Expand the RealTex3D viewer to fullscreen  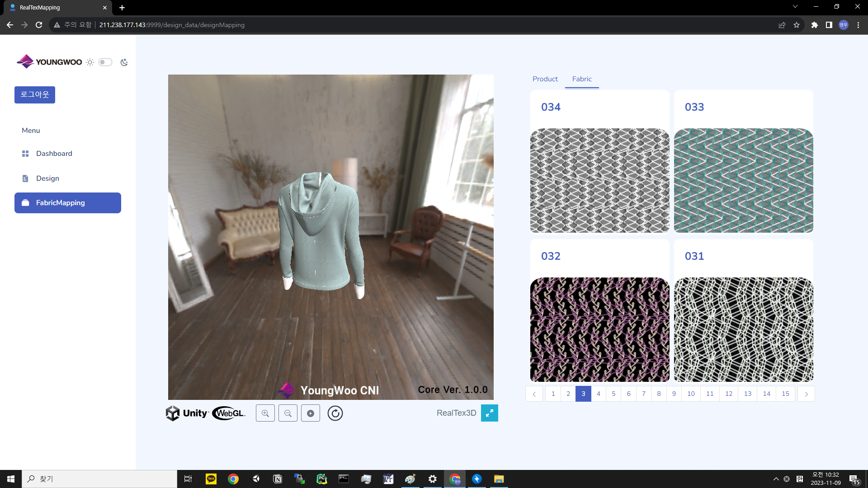tap(489, 413)
